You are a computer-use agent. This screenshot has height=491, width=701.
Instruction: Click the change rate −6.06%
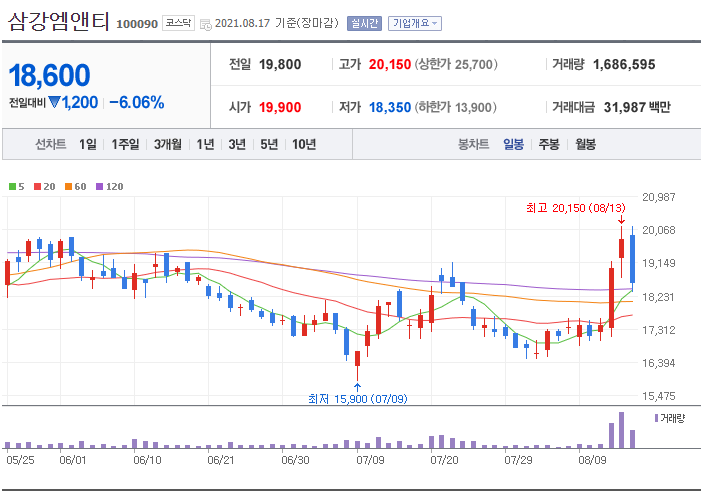137,102
